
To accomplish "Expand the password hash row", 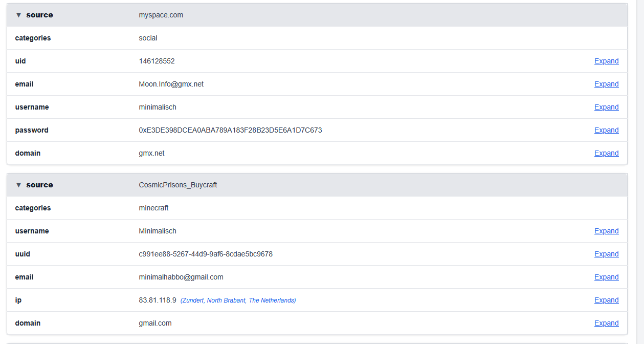I will [606, 130].
